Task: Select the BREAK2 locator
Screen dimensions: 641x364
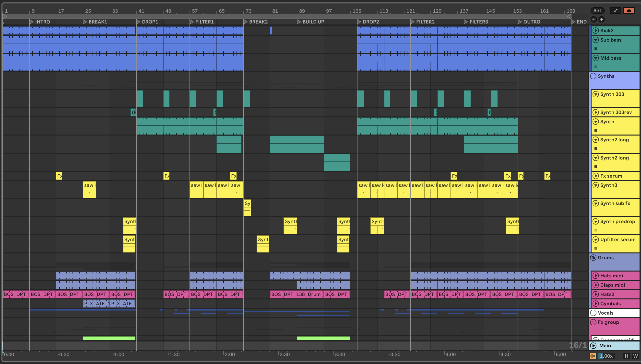Action: point(256,22)
